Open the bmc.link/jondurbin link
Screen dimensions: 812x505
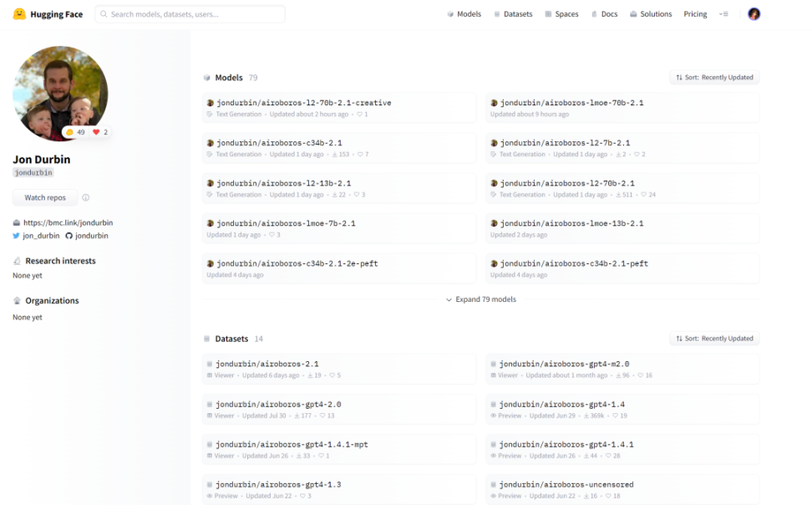click(x=68, y=222)
